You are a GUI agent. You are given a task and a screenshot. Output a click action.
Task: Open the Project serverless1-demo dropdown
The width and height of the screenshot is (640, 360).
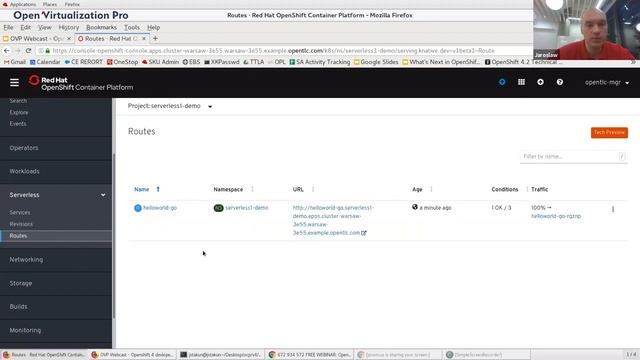click(x=170, y=106)
